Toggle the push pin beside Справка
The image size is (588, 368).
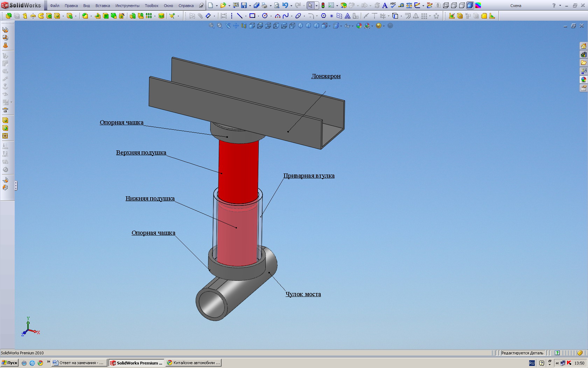201,6
